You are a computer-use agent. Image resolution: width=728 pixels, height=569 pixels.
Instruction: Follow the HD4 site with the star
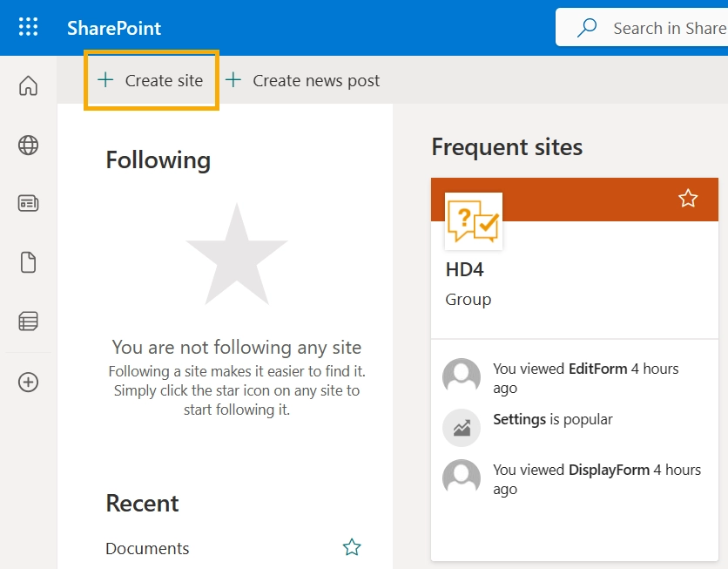click(688, 199)
